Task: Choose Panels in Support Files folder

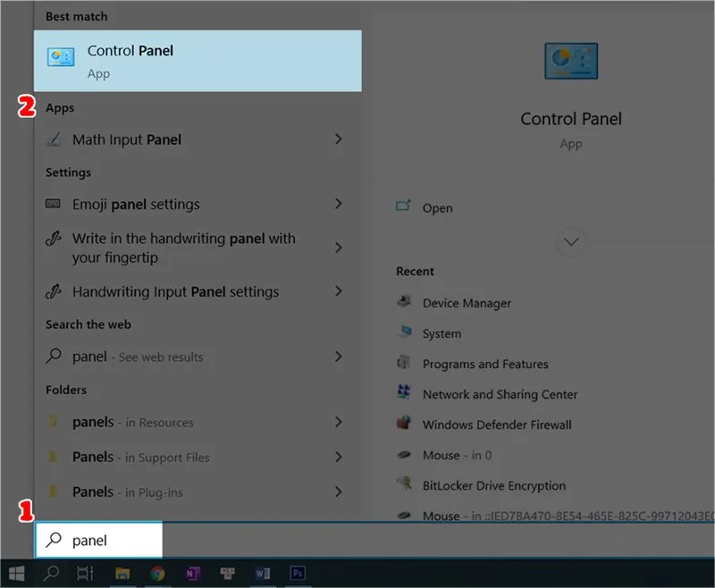Action: [140, 457]
